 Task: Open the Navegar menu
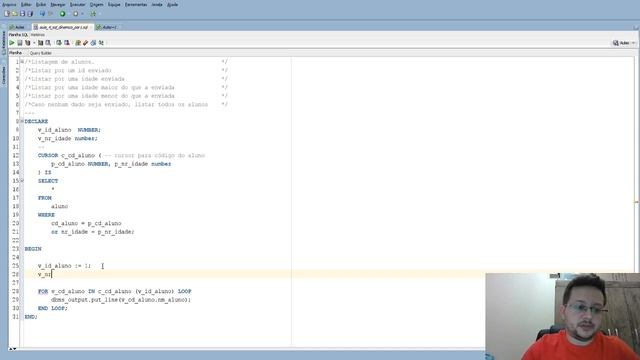pos(58,4)
